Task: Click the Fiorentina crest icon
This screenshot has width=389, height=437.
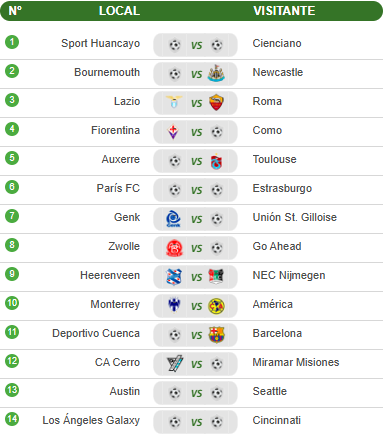Action: [173, 131]
